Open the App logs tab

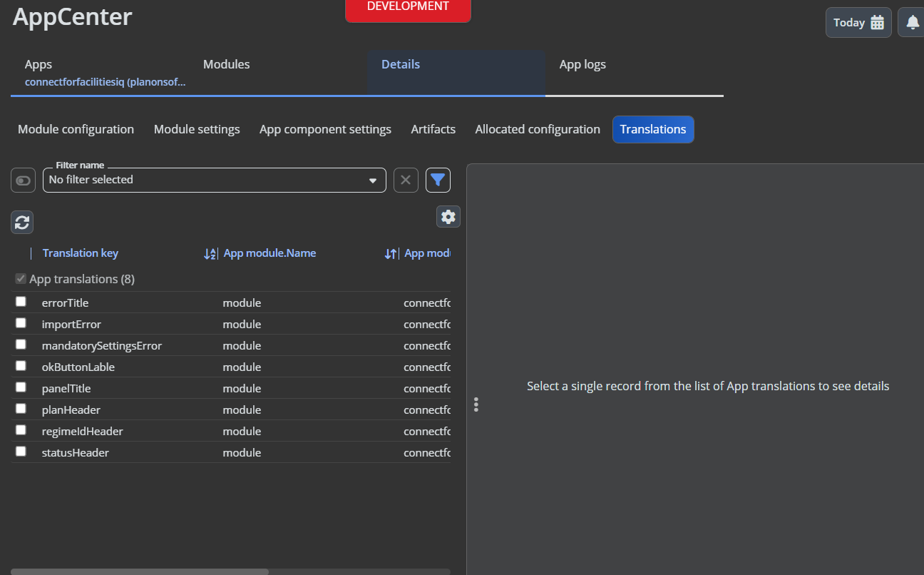635,72
